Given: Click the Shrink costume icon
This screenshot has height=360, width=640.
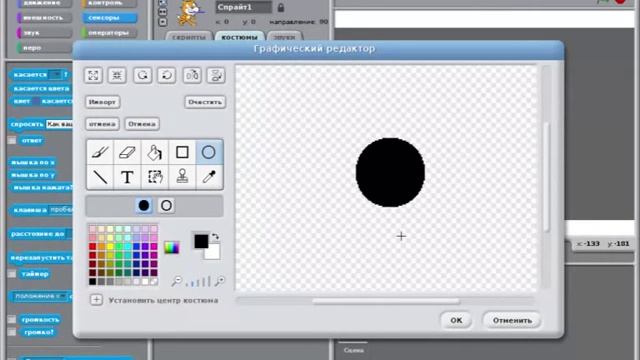Looking at the screenshot, I should click(117, 76).
